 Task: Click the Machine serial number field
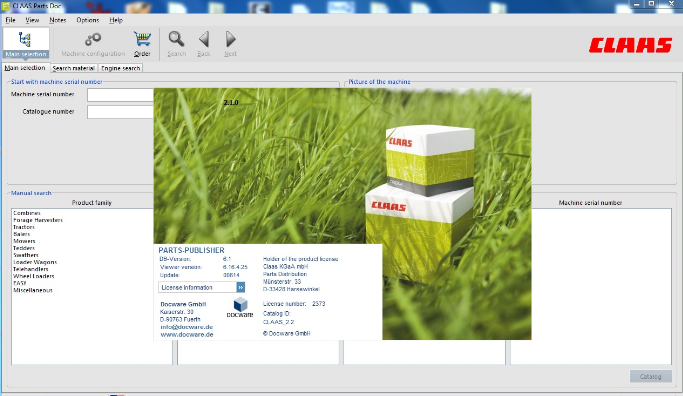121,95
